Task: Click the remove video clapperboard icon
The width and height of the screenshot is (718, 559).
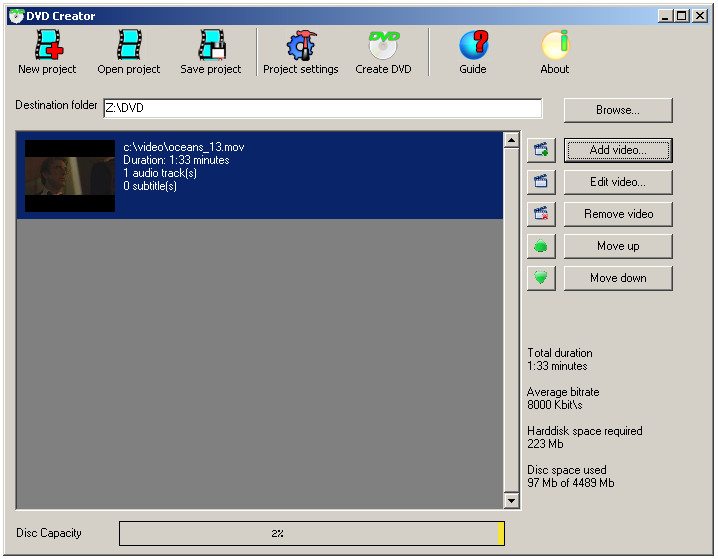Action: click(541, 214)
